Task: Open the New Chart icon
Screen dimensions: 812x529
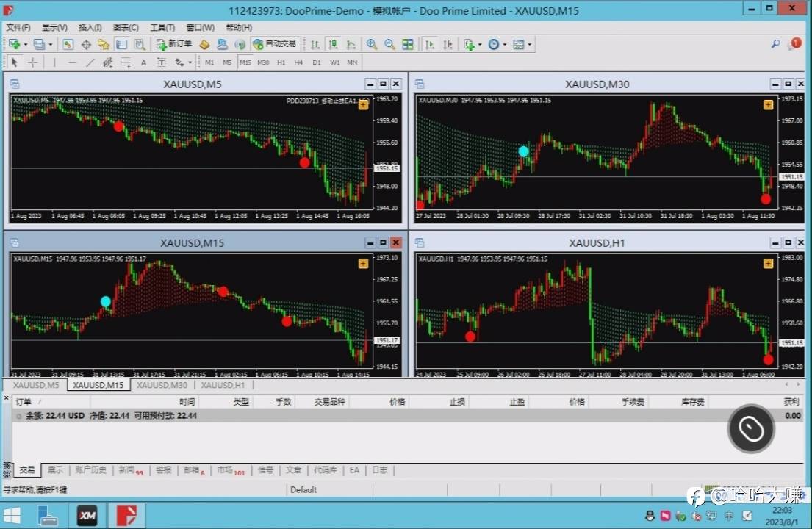Action: pyautogui.click(x=14, y=45)
